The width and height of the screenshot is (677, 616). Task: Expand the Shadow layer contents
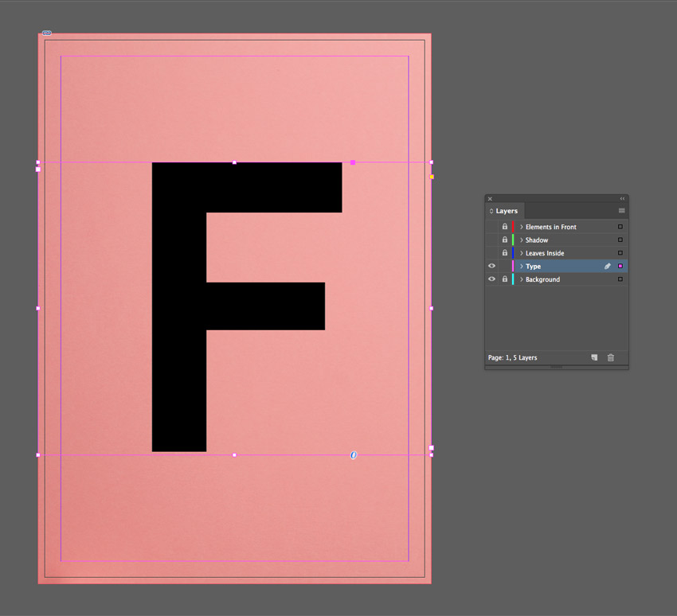pyautogui.click(x=521, y=240)
